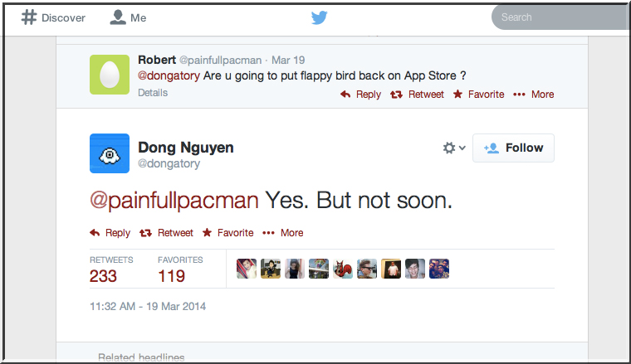The height and width of the screenshot is (364, 631).
Task: Open the third retweeter avatar with dark-haired woman
Action: click(295, 269)
